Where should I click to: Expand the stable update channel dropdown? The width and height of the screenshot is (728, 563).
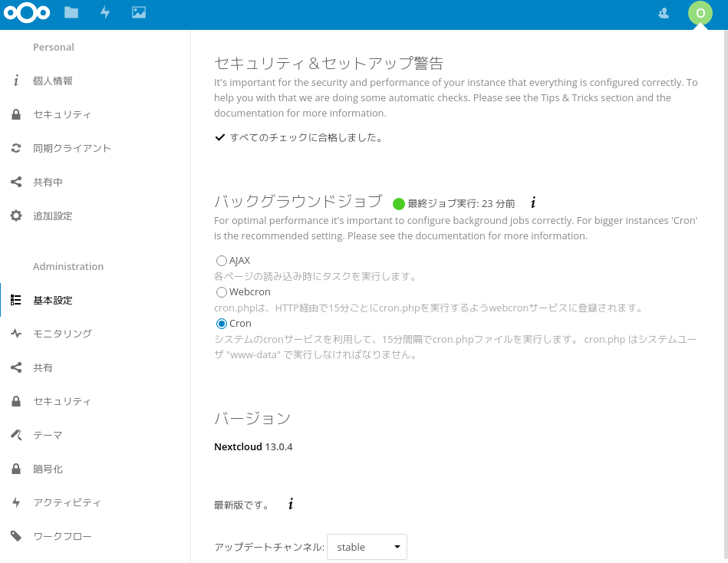[367, 547]
